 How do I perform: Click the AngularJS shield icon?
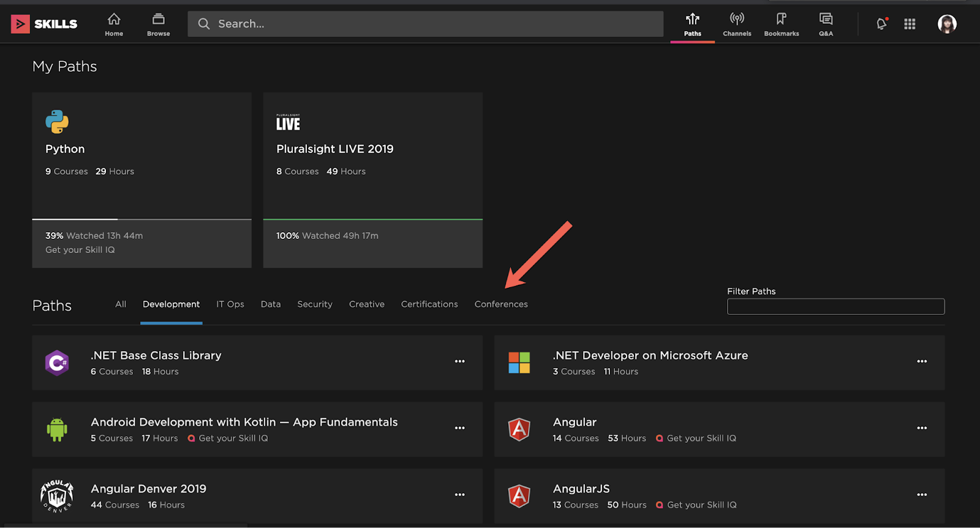519,496
